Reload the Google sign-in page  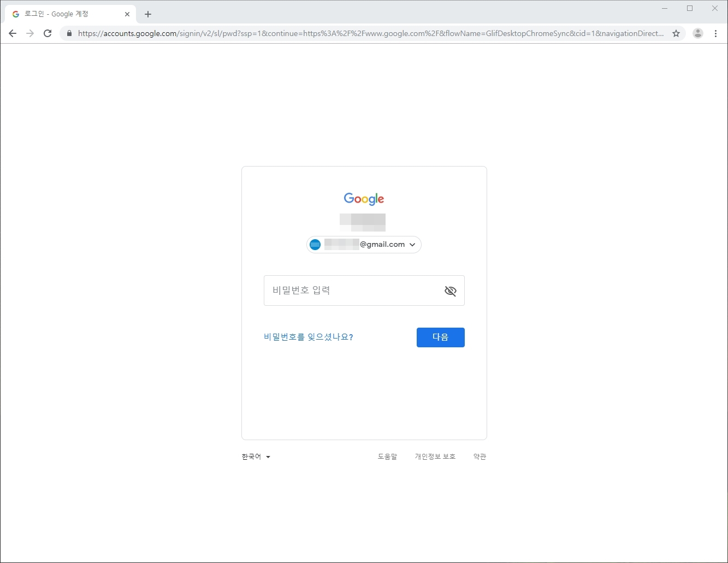[x=48, y=33]
